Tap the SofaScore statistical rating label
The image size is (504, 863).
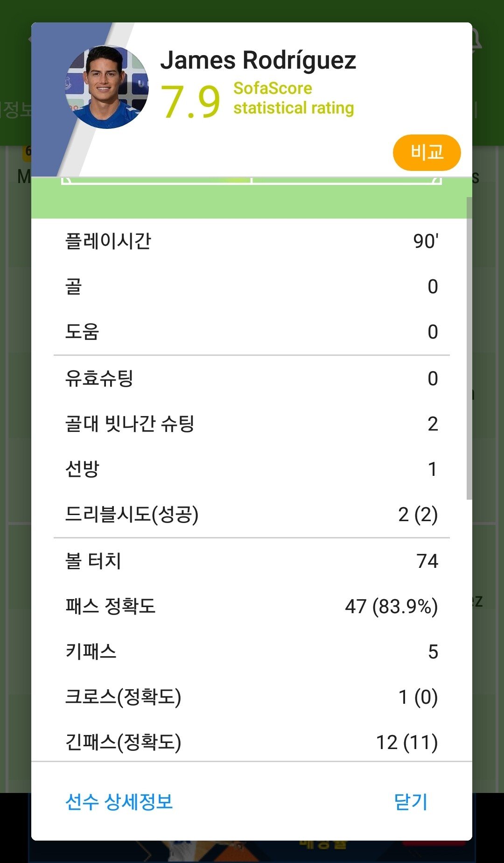[x=294, y=98]
